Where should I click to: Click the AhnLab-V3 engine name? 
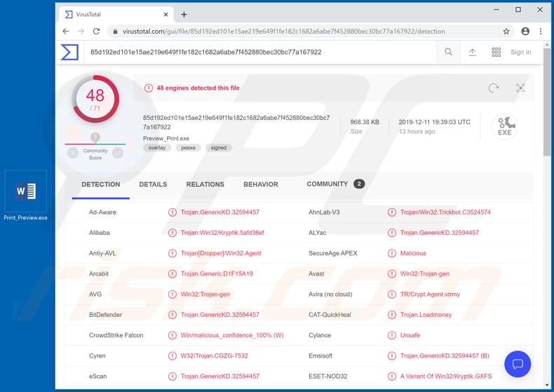click(324, 212)
